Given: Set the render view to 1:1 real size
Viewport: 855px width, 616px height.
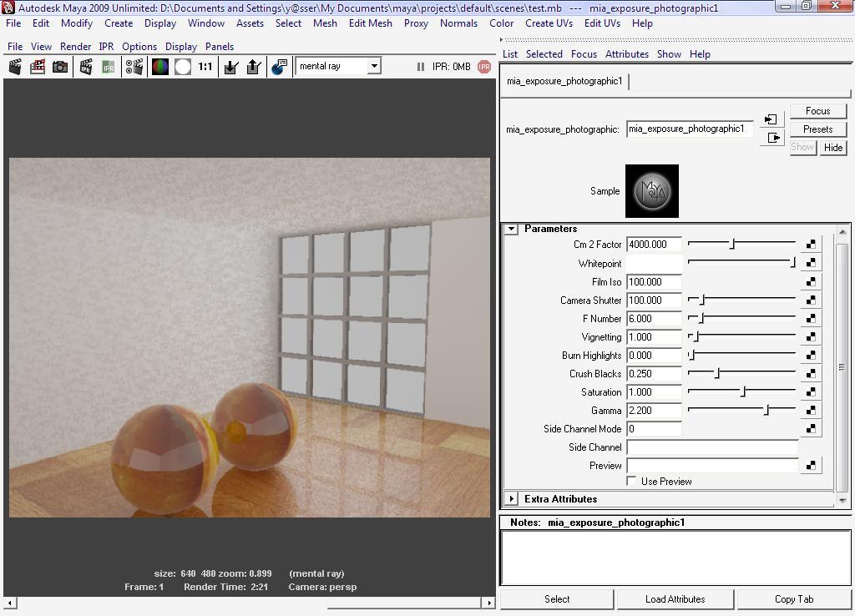Looking at the screenshot, I should (205, 67).
